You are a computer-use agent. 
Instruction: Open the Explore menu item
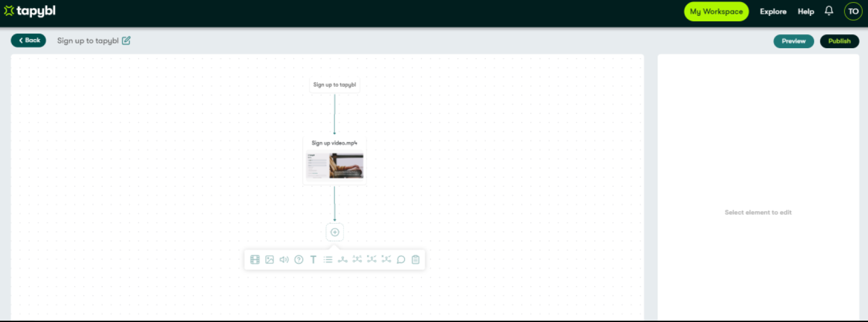tap(773, 11)
